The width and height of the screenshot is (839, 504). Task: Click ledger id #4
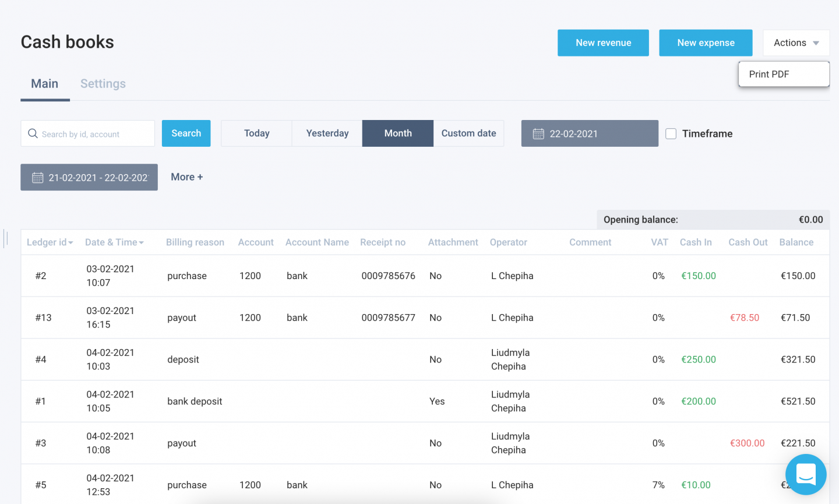[x=41, y=360]
